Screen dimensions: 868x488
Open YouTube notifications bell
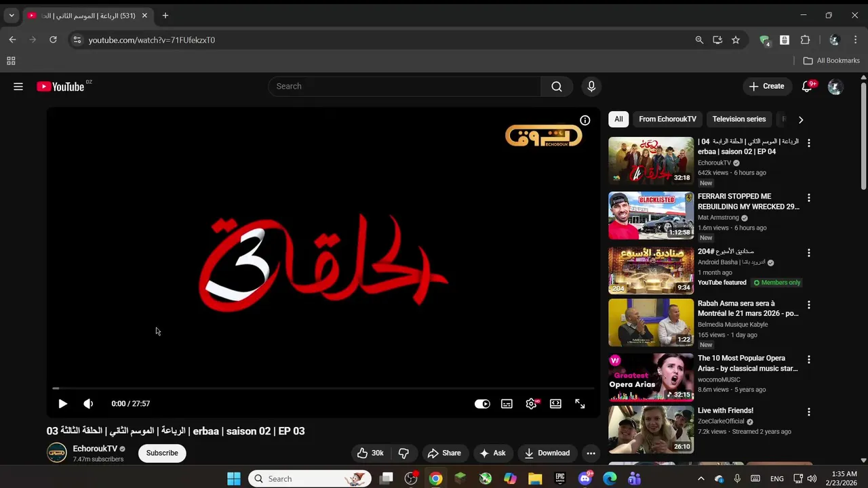(807, 86)
